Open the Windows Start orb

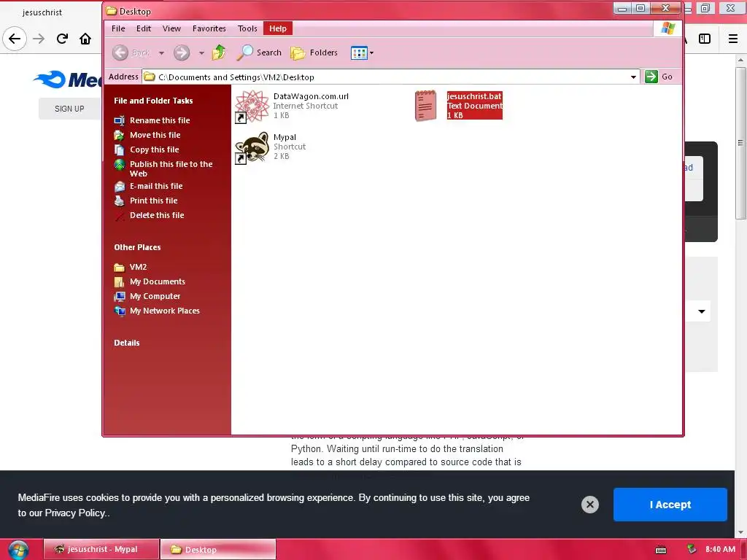click(x=18, y=550)
